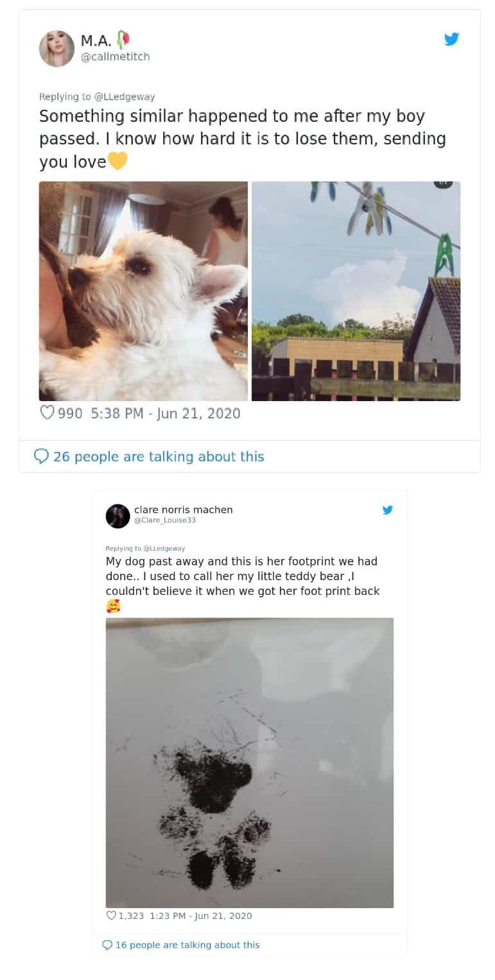Open the @Clare_Louise33 handle link

[x=165, y=520]
